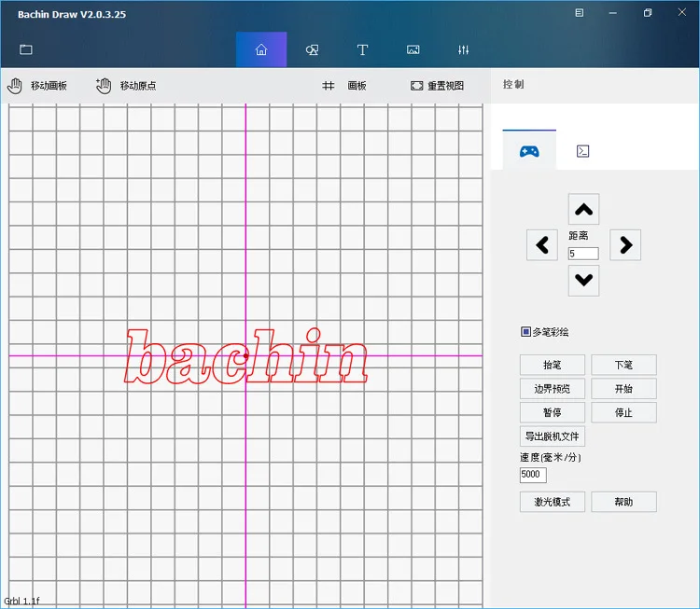Click the 抬笔 pen up button
Viewport: 700px width, 609px height.
click(553, 365)
